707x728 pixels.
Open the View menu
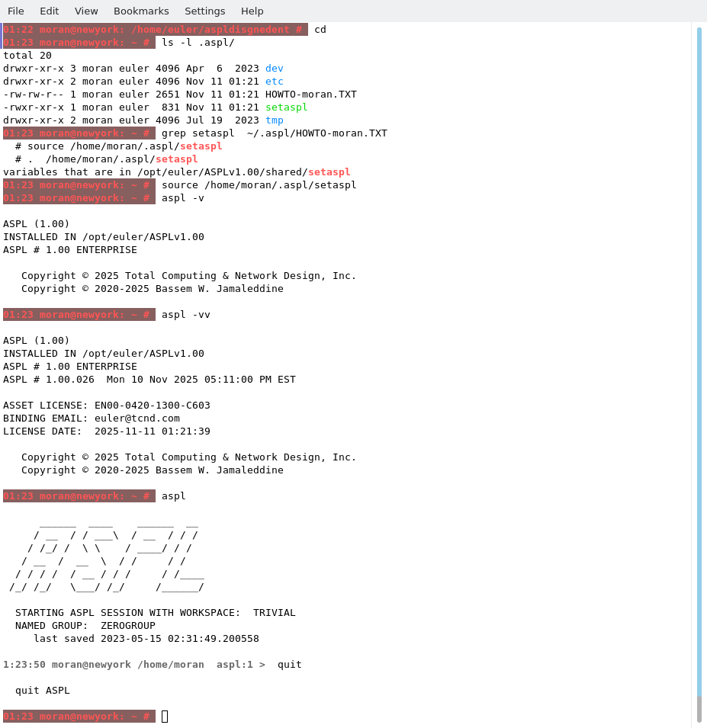coord(86,11)
